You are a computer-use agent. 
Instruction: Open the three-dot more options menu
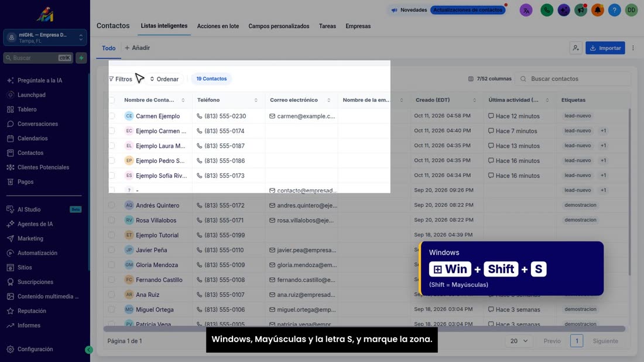633,48
